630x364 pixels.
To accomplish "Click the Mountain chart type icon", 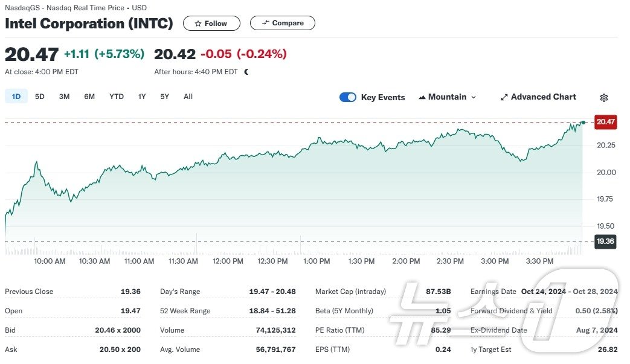I will tap(422, 97).
